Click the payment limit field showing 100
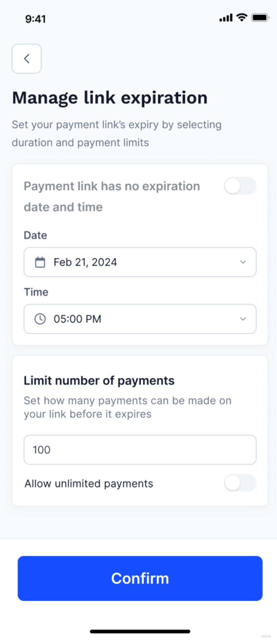 140,450
